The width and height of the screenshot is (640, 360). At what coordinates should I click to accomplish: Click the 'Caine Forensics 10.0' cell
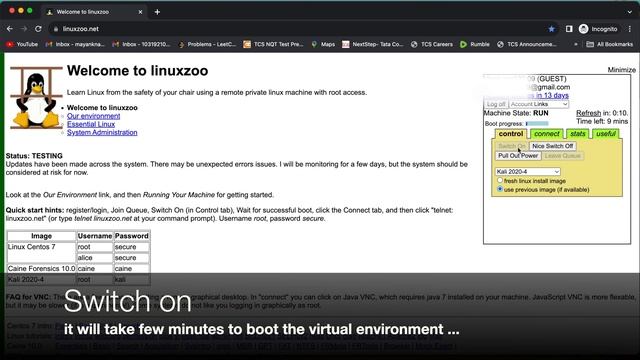[42, 269]
